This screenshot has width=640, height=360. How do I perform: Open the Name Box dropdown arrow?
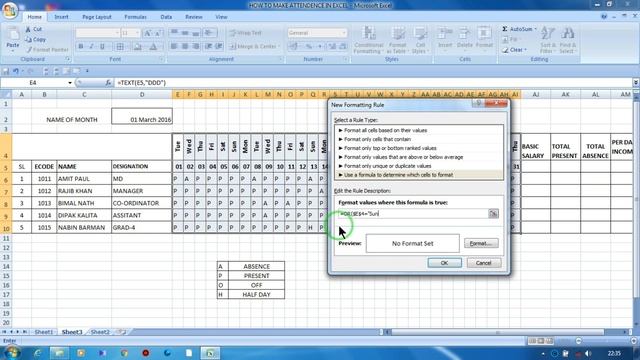tap(70, 83)
